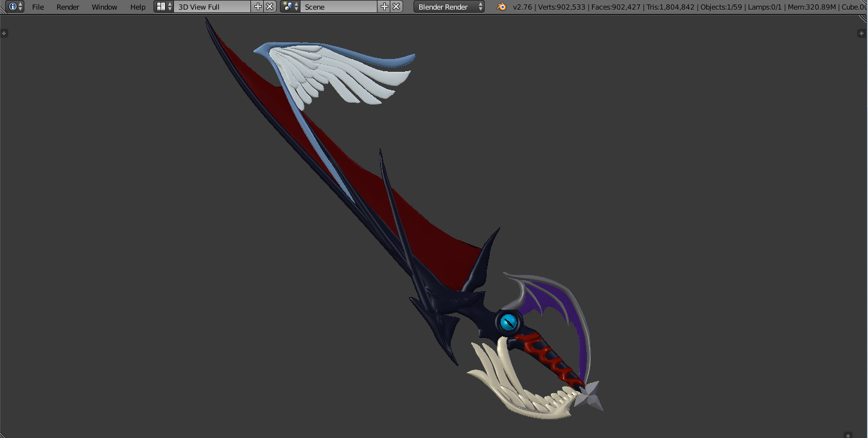Select the silver star pommel
The width and height of the screenshot is (868, 438).
point(589,395)
